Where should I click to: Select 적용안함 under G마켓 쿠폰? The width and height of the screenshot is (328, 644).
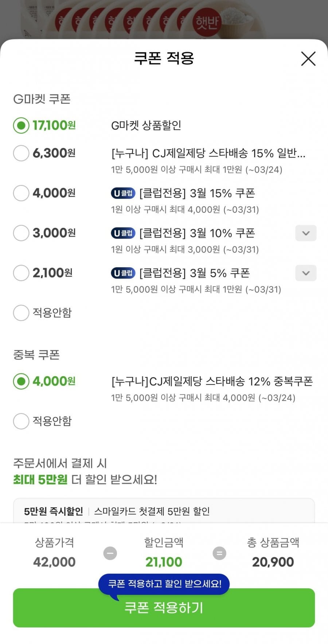21,313
